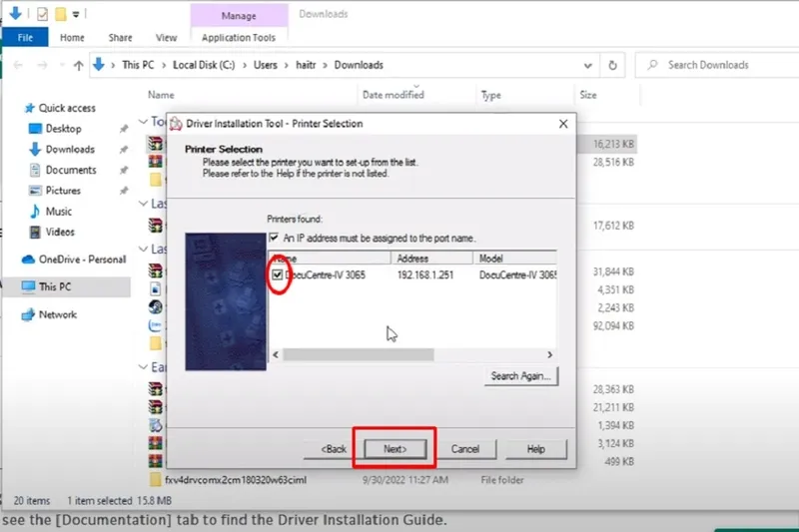This screenshot has width=799, height=532.
Task: Click the Refresh icon beside the address bar
Action: click(614, 65)
